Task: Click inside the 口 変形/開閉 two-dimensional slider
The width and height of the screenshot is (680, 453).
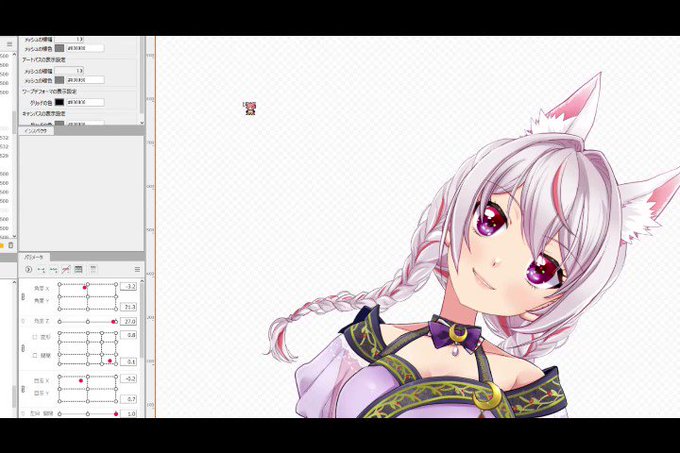Action: click(x=88, y=348)
